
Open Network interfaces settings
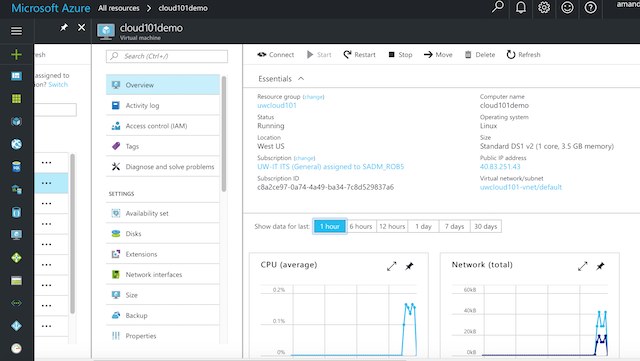[162, 274]
